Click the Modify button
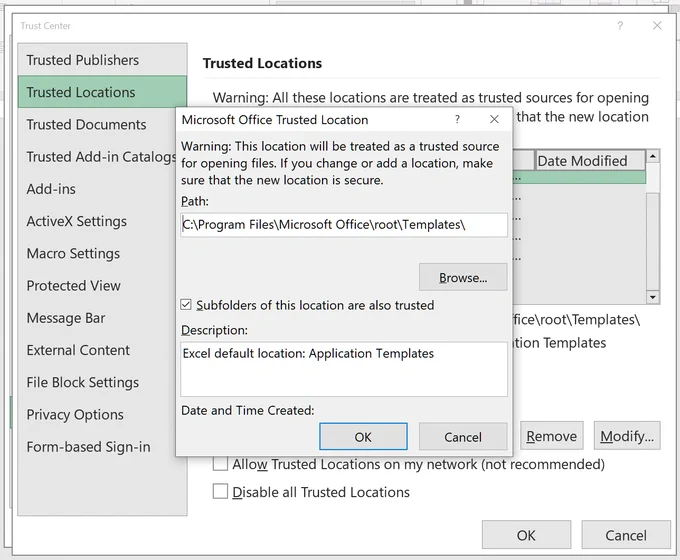 tap(627, 436)
